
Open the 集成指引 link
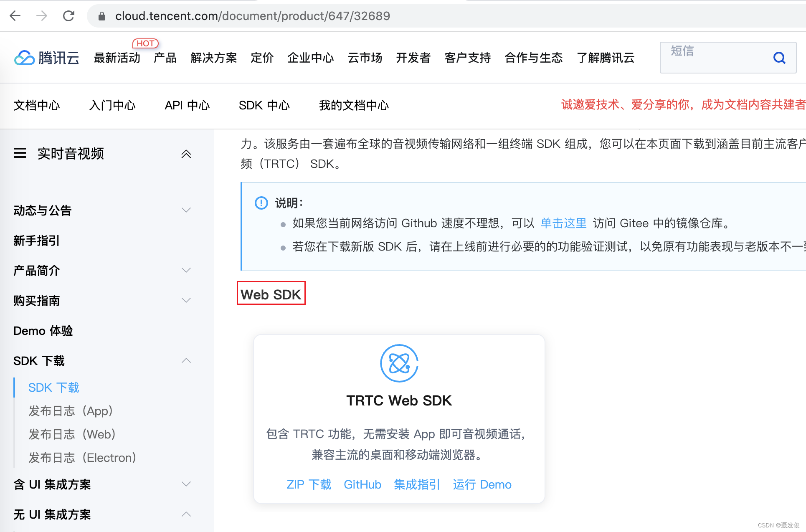(417, 484)
